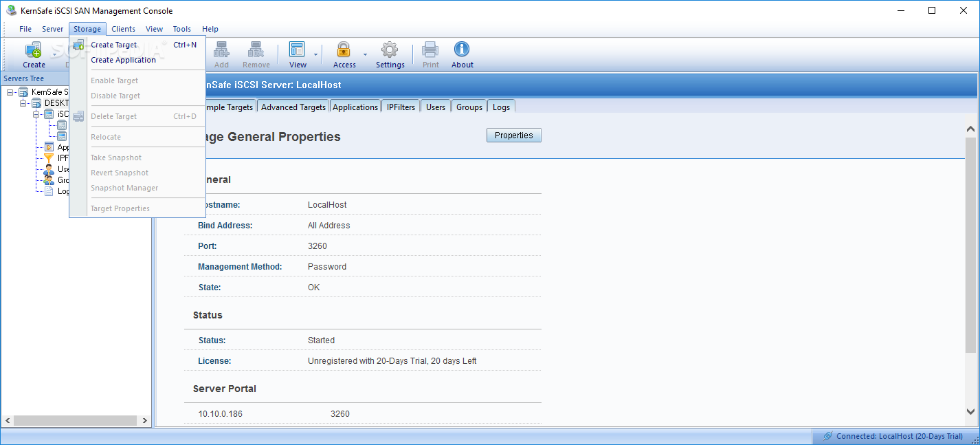Switch to the Users tab
This screenshot has height=445, width=980.
coord(436,107)
